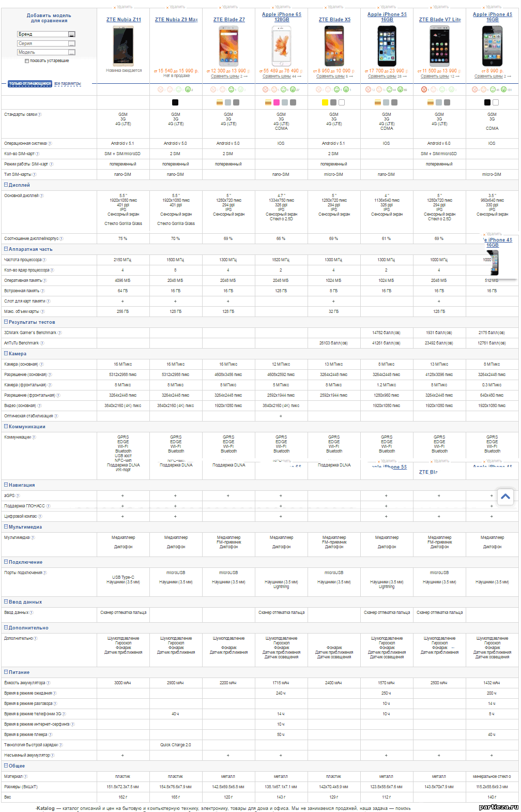Show help for Камера (основная)
The image size is (521, 812).
pyautogui.click(x=42, y=365)
